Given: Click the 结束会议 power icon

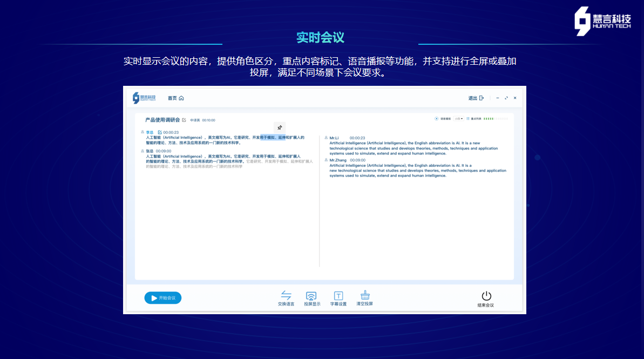Looking at the screenshot, I should pos(486,296).
